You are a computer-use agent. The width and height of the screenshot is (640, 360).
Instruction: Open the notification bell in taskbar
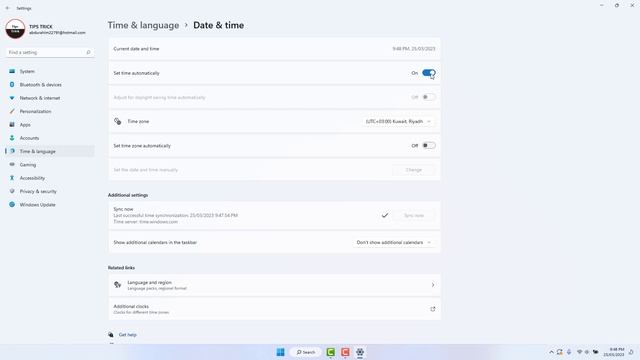click(631, 352)
